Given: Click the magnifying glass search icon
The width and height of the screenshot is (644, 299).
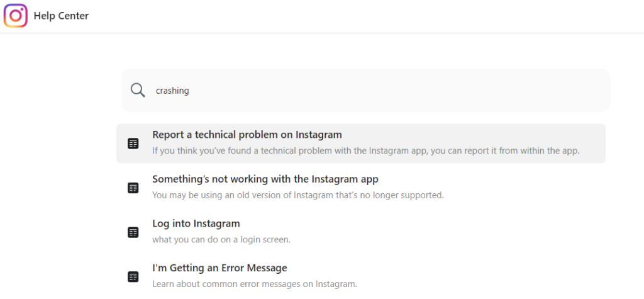Looking at the screenshot, I should (x=138, y=90).
